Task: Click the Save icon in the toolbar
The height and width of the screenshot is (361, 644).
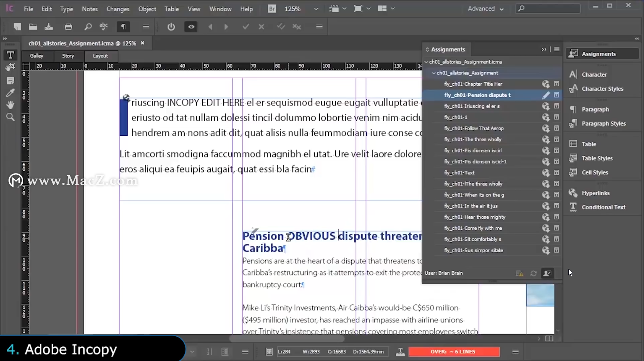Action: (49, 27)
